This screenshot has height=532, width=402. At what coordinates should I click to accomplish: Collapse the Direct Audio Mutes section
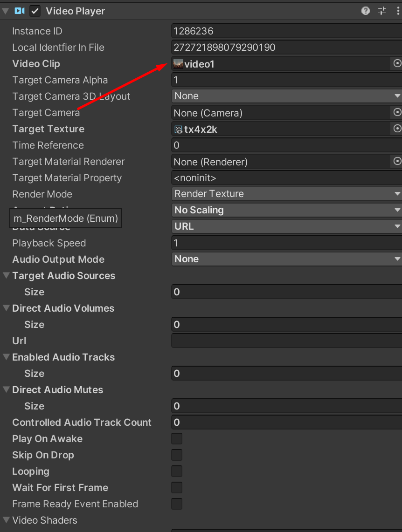6,390
